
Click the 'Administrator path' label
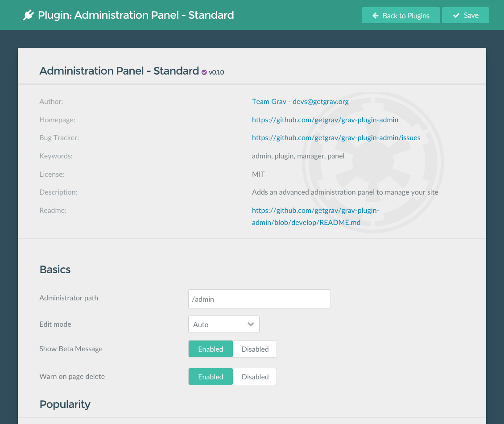[x=69, y=298]
